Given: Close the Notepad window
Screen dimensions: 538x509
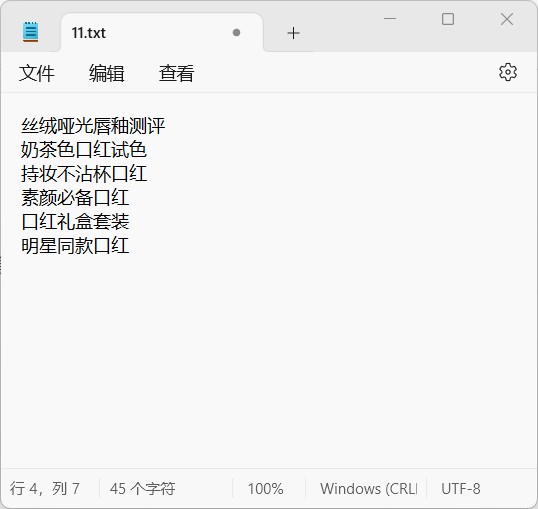Looking at the screenshot, I should point(507,19).
